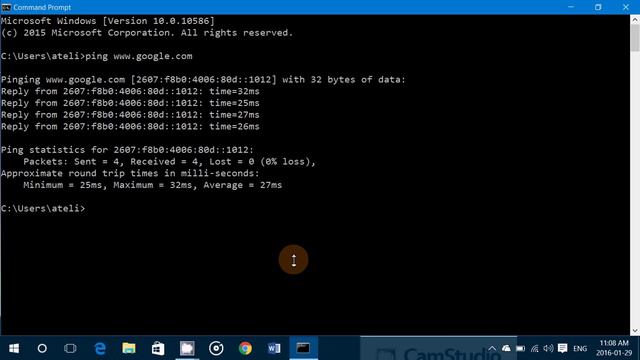The height and width of the screenshot is (360, 640).
Task: Show hidden system tray icons
Action: (x=492, y=349)
